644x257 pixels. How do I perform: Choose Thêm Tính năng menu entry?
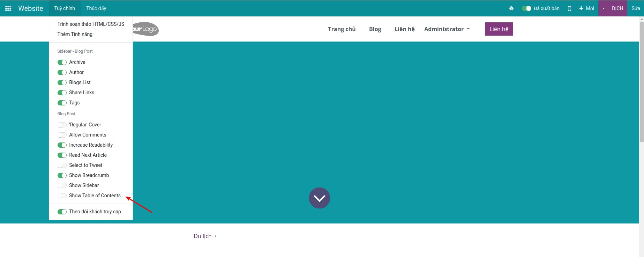point(75,34)
